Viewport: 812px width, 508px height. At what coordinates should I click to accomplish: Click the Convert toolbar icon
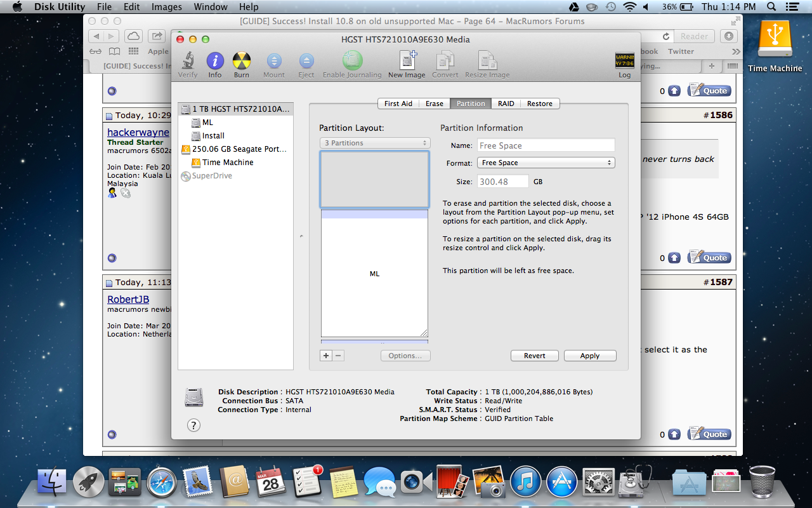(445, 65)
